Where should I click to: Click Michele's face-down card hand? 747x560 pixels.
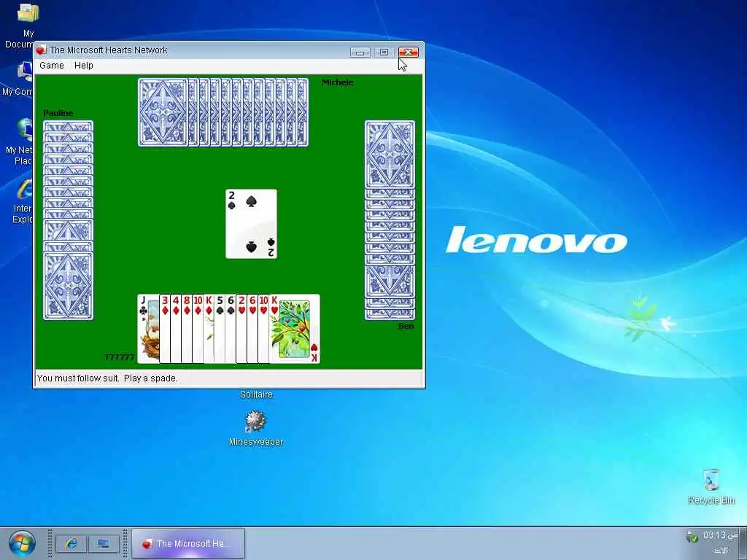[x=223, y=112]
